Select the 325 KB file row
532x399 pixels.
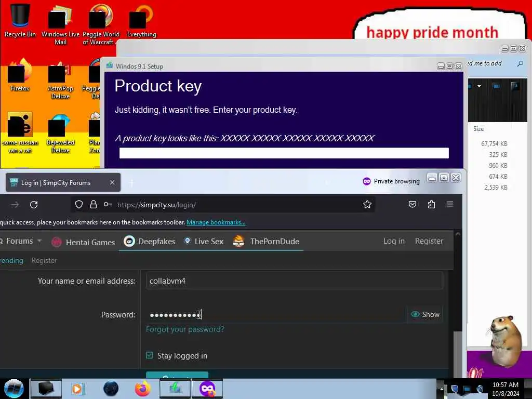pos(498,154)
